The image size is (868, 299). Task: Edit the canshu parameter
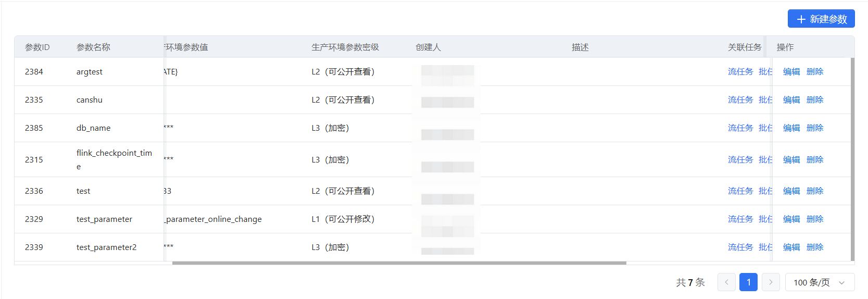click(x=791, y=100)
